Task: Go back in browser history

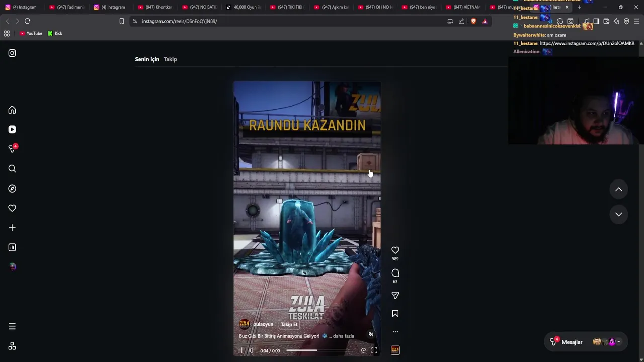Action: 7,21
